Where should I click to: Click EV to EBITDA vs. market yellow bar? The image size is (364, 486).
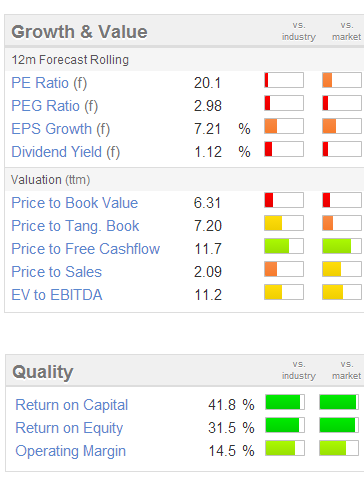click(342, 292)
